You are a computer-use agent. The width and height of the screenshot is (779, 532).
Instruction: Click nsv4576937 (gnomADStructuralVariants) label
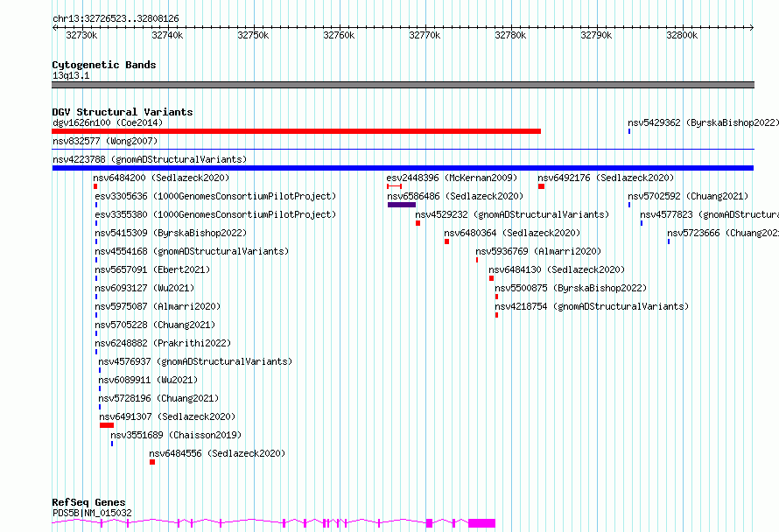194,361
